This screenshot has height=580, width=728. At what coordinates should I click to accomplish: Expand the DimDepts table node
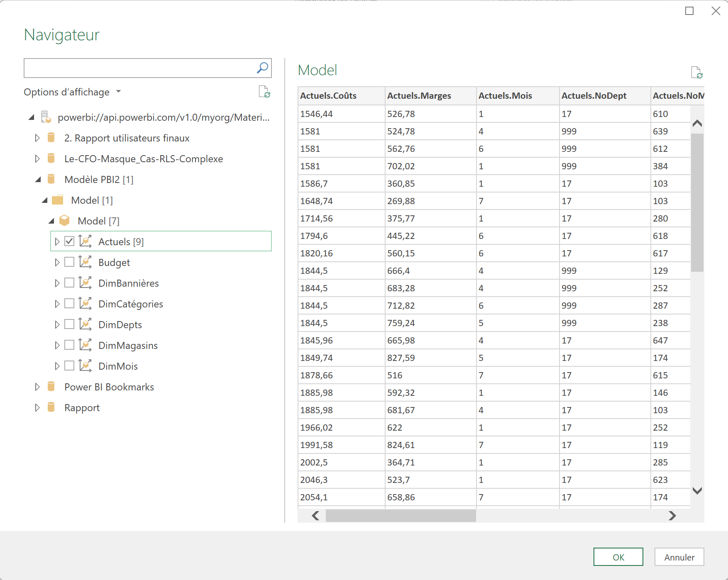coord(57,324)
